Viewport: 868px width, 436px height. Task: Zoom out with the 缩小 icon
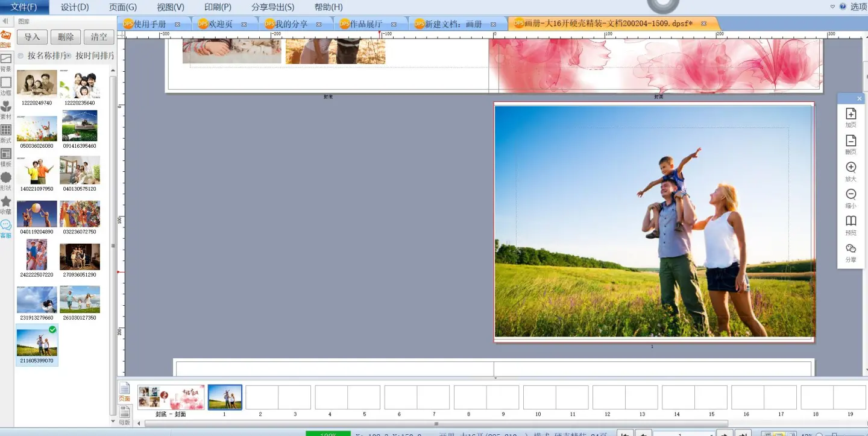pos(851,194)
